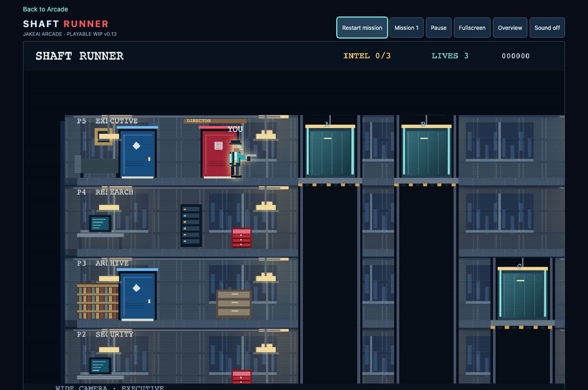Click the P4 RESEARCH floor label

105,192
